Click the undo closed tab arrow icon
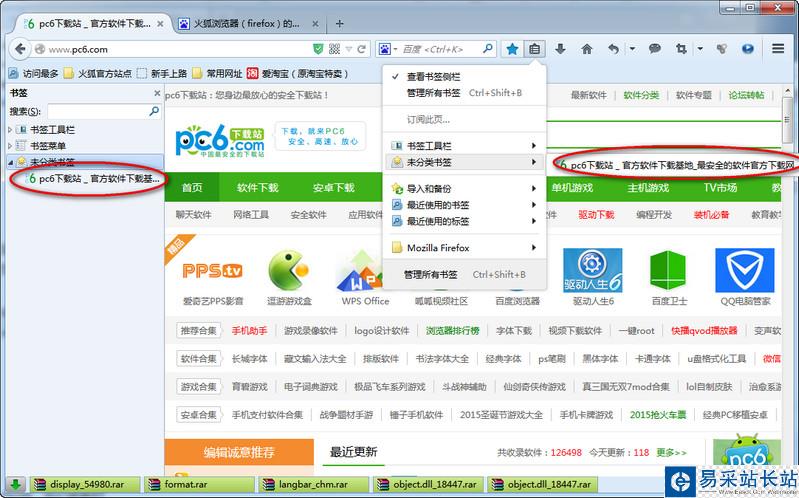Screen dimensions: 799x498 click(614, 49)
